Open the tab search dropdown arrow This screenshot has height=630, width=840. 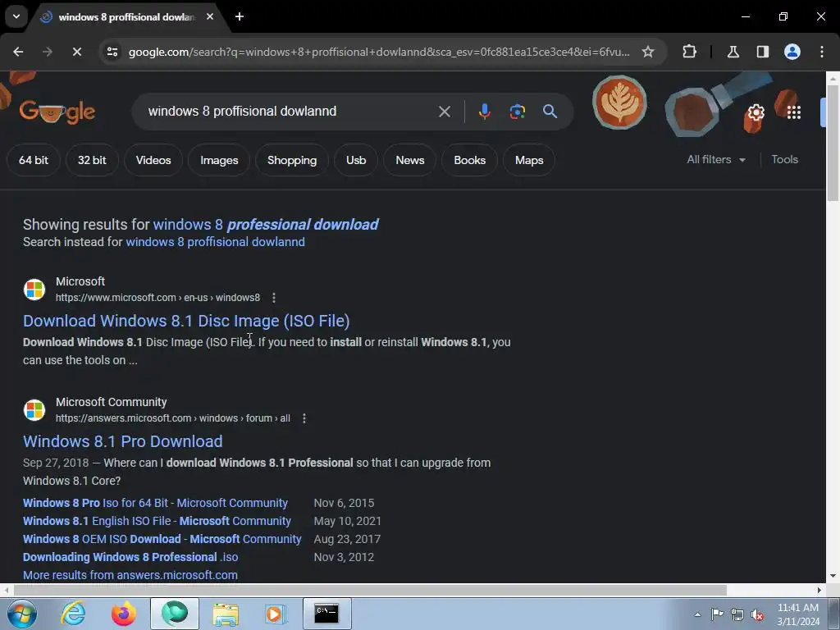point(16,16)
